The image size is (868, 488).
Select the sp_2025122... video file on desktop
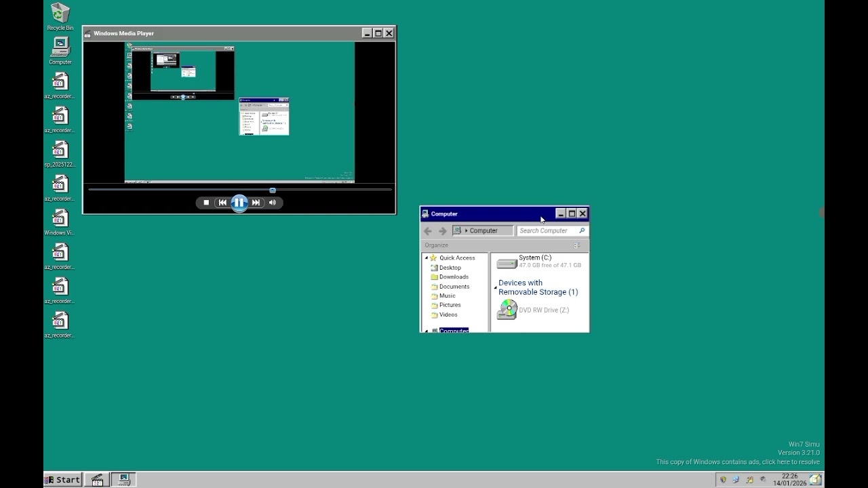60,153
